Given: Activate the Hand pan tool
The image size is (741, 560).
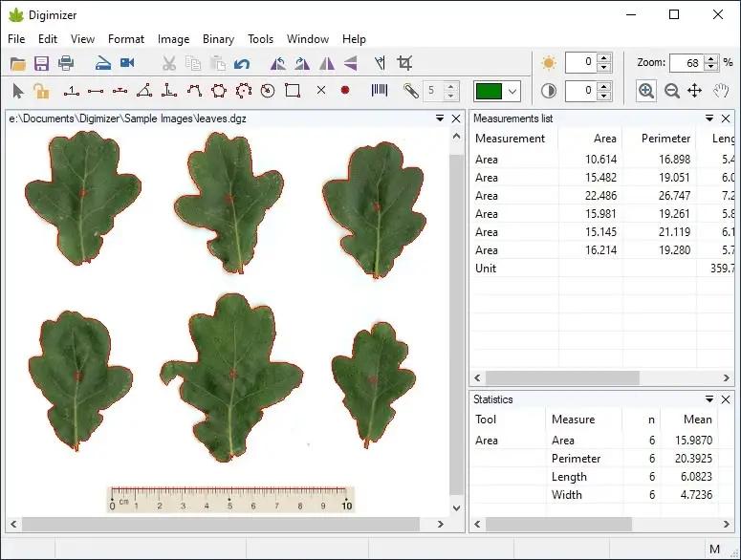Looking at the screenshot, I should [720, 91].
